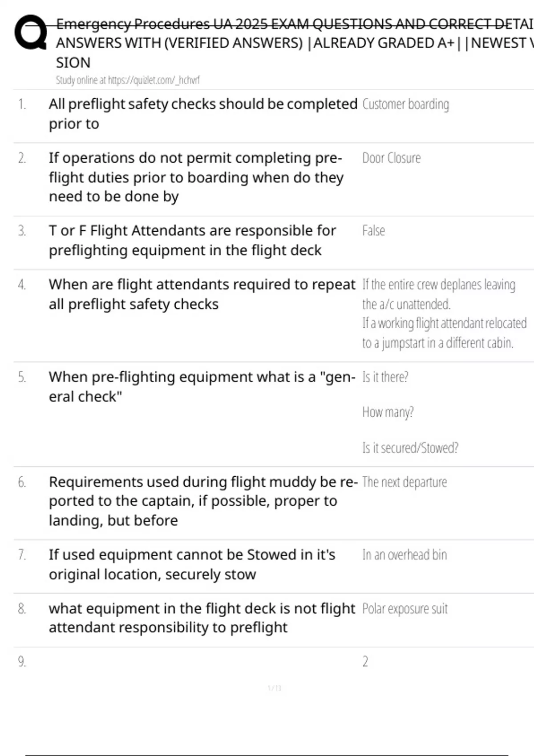Select the "Polar exposure suit" answer

405,609
